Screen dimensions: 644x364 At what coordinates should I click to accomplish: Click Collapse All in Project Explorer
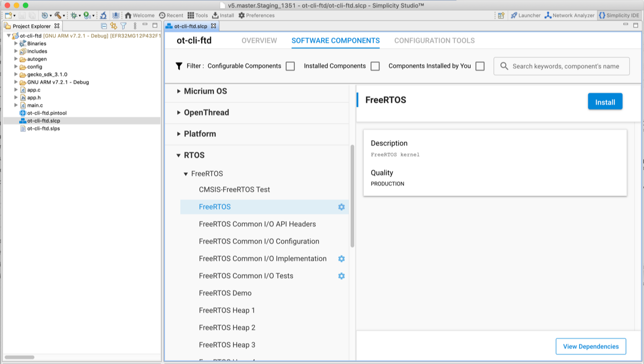coord(104,26)
